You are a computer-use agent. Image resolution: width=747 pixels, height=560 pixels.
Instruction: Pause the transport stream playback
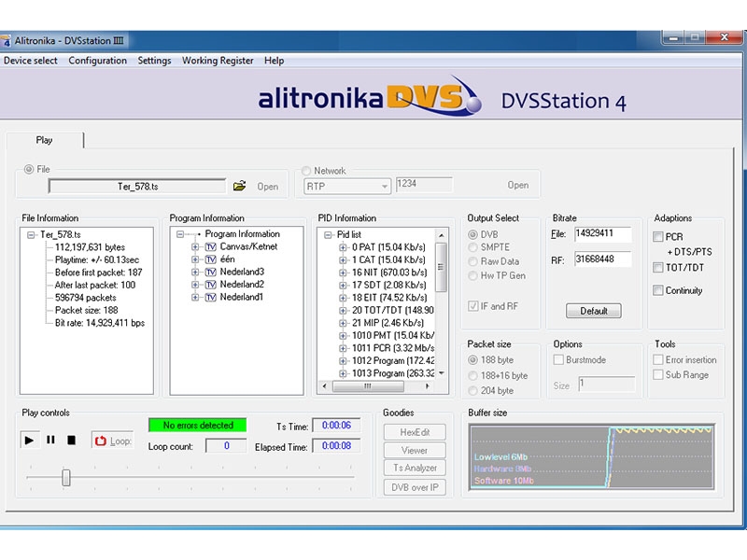click(x=50, y=440)
